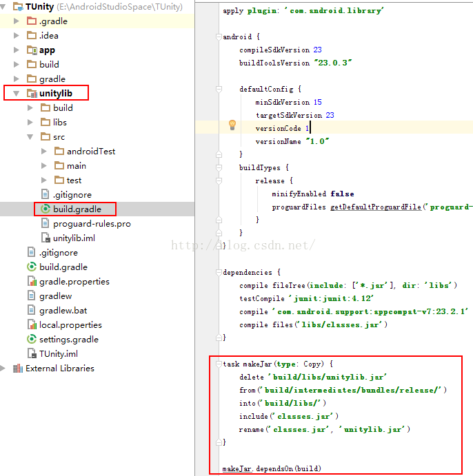Click the .idea folder icon
473x476 pixels.
pos(32,36)
